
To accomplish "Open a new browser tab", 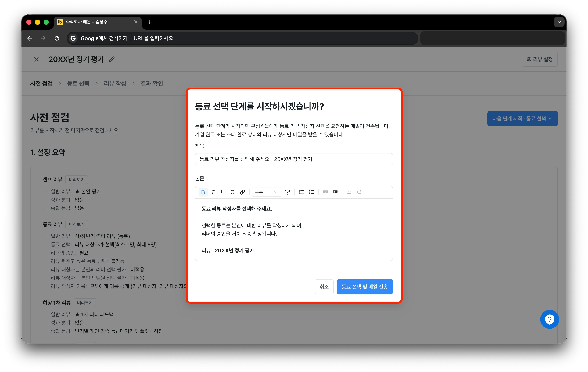I will [x=149, y=22].
